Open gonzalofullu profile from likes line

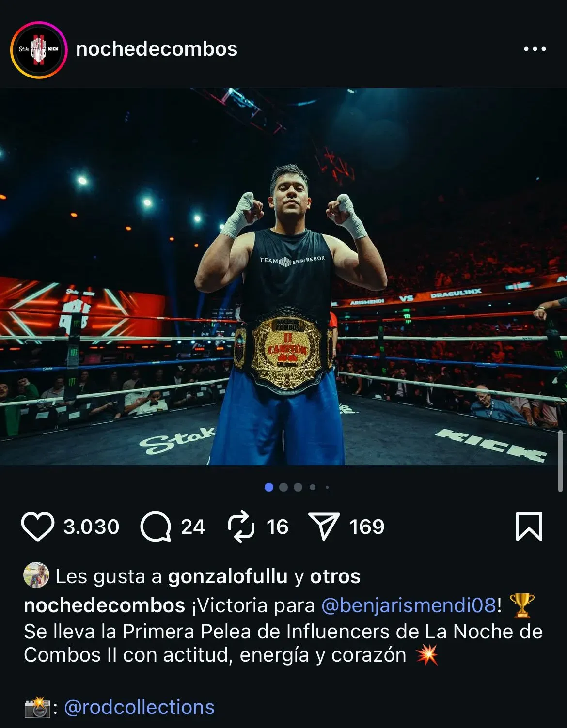(228, 576)
